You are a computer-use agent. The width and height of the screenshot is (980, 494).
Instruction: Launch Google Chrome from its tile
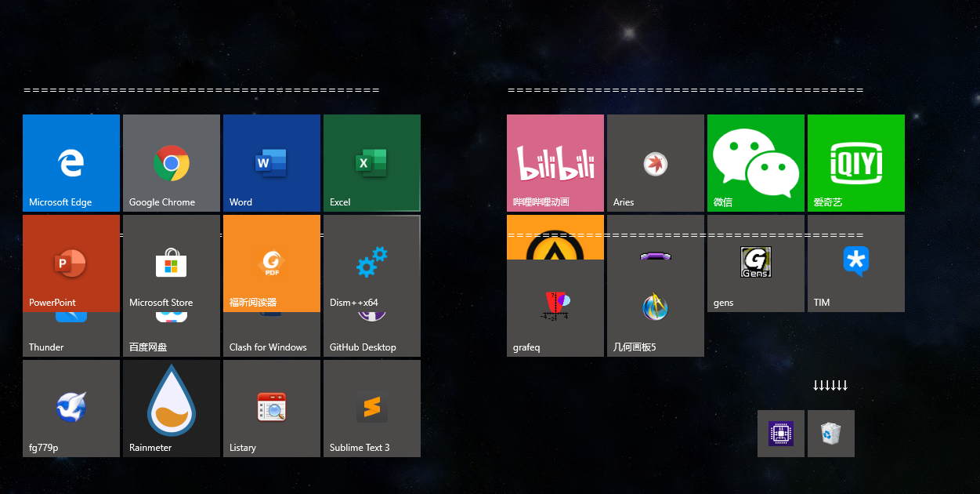[x=172, y=163]
